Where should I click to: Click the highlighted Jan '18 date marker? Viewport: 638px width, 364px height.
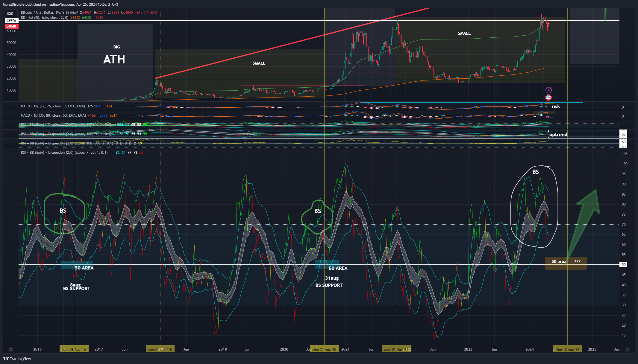point(160,349)
